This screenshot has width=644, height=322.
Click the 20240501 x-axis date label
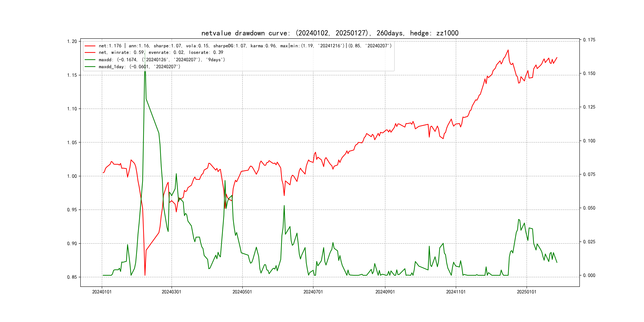point(242,292)
